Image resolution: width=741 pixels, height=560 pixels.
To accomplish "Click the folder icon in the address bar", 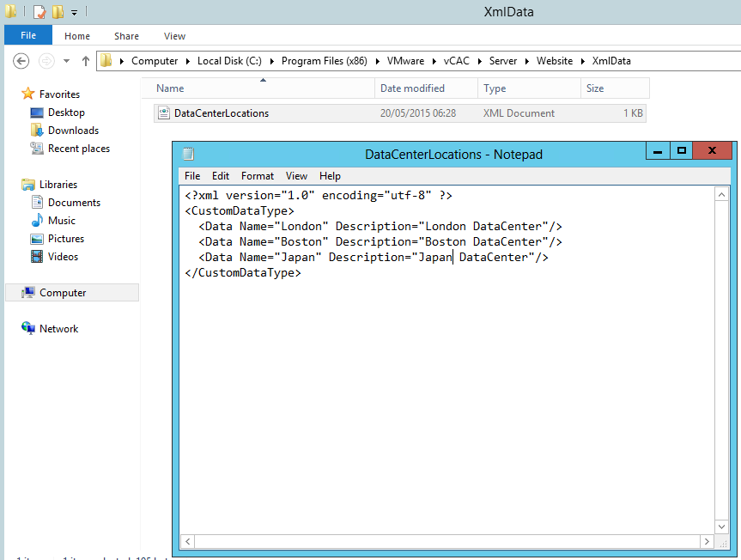I will (106, 60).
